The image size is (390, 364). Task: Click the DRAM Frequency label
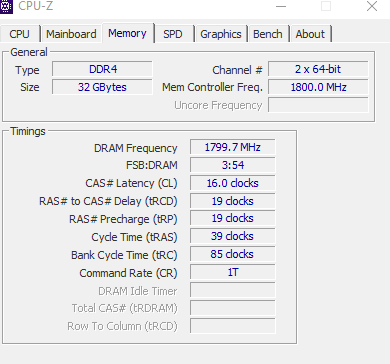coord(136,148)
